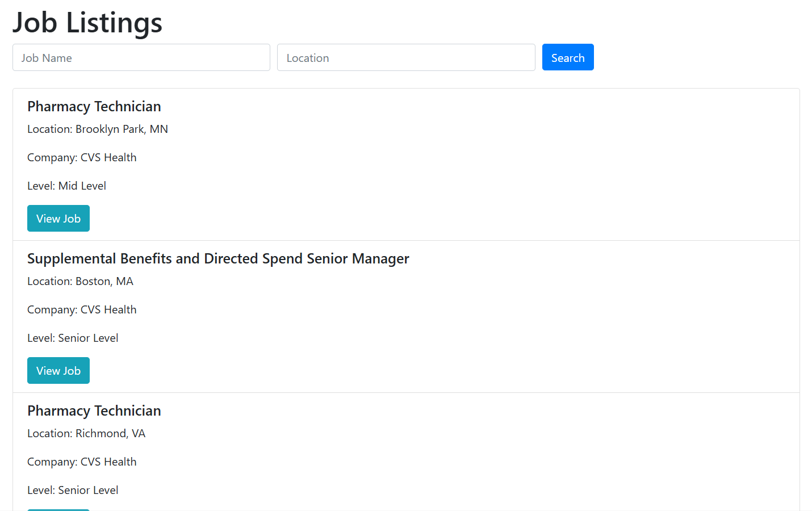Click Company: CVS Health in Brooklyn Park listing
The image size is (812, 511).
tap(82, 158)
